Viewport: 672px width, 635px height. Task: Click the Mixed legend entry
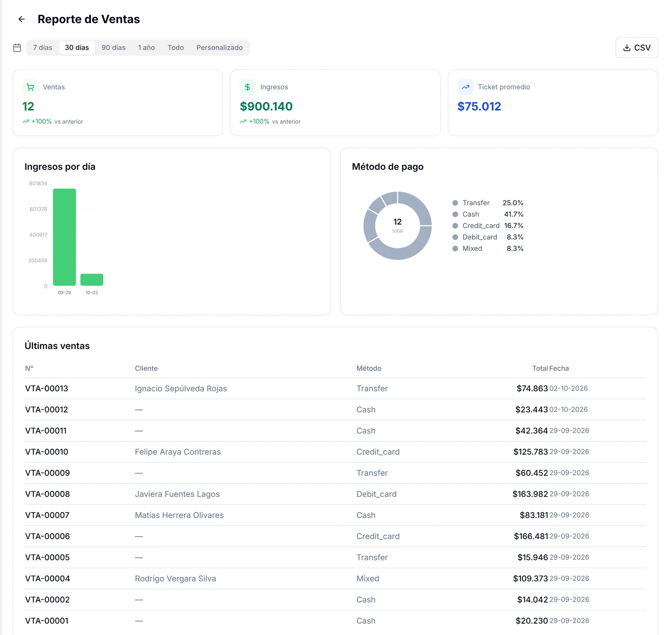[x=488, y=248]
